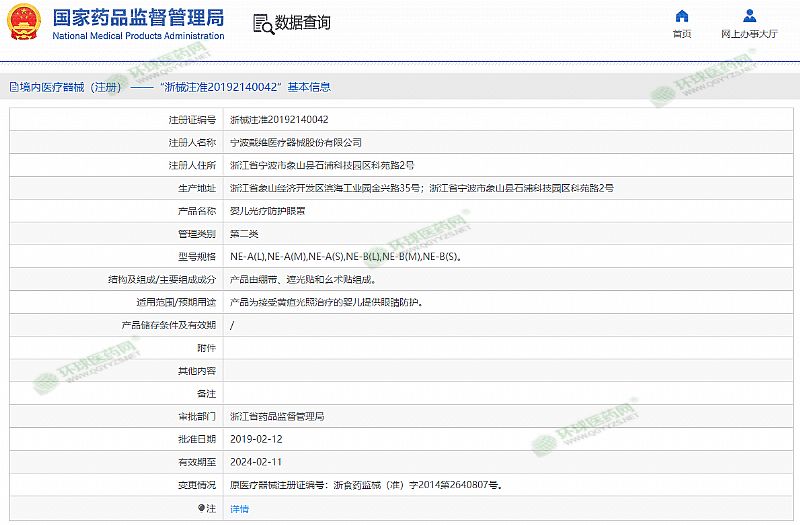Click the registration number value 浙械注准20192140042

click(x=279, y=119)
